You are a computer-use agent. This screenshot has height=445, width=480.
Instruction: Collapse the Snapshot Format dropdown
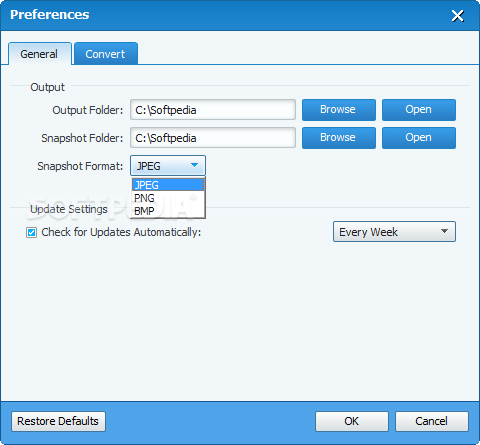(x=168, y=166)
